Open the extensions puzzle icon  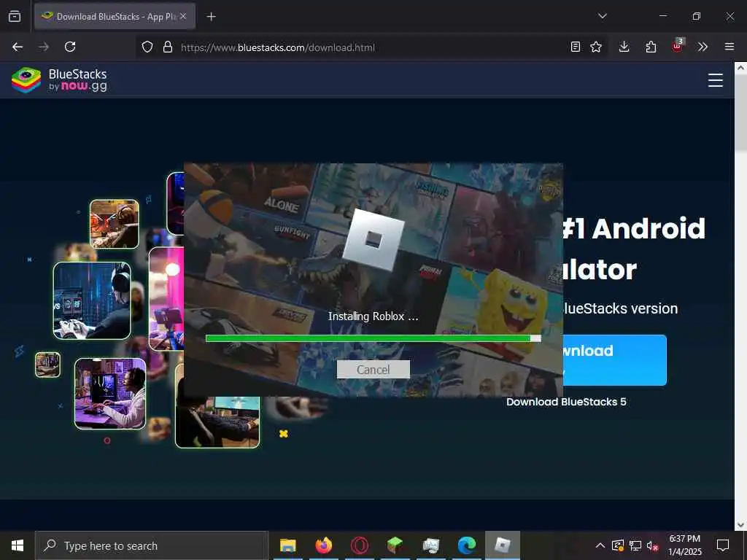(x=651, y=47)
